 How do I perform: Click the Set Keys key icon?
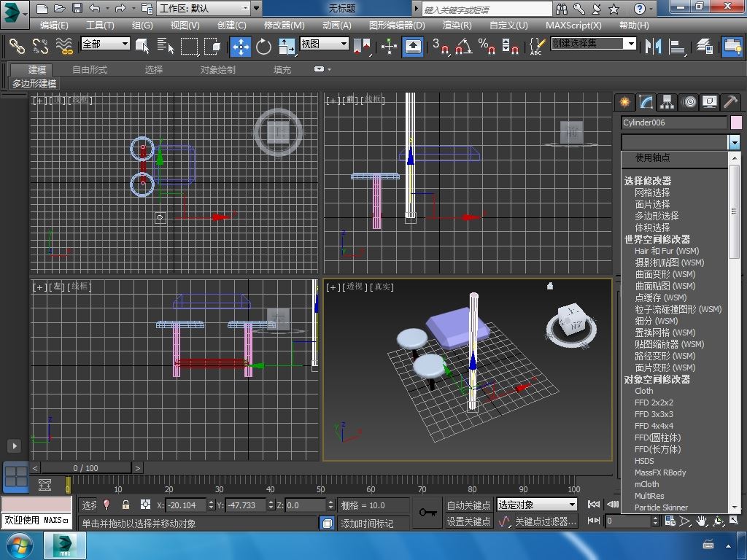(427, 513)
